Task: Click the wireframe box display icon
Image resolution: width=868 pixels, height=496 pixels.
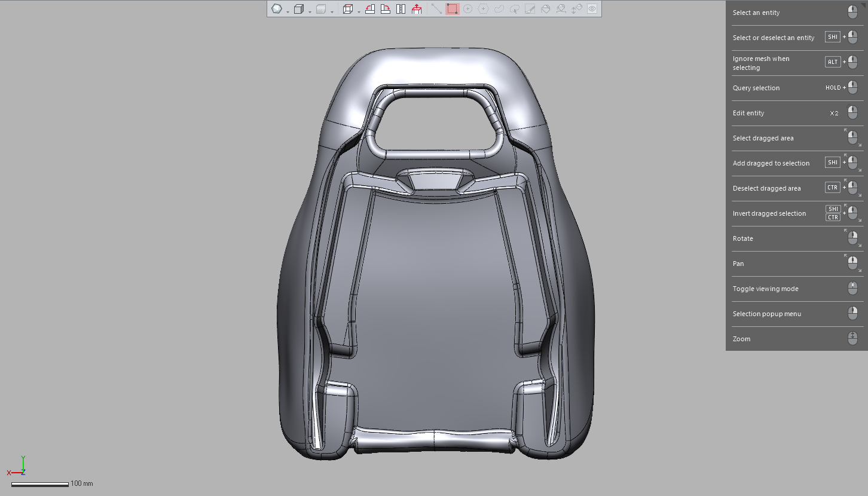Action: click(299, 9)
